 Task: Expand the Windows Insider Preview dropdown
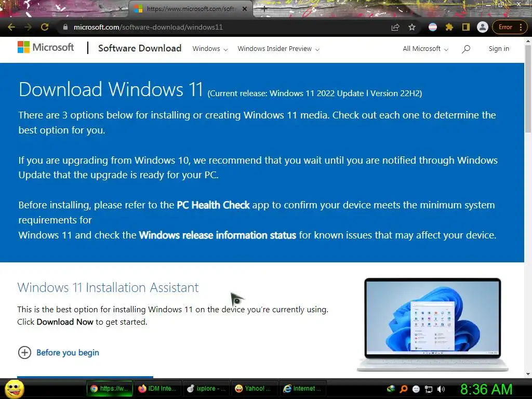click(278, 48)
